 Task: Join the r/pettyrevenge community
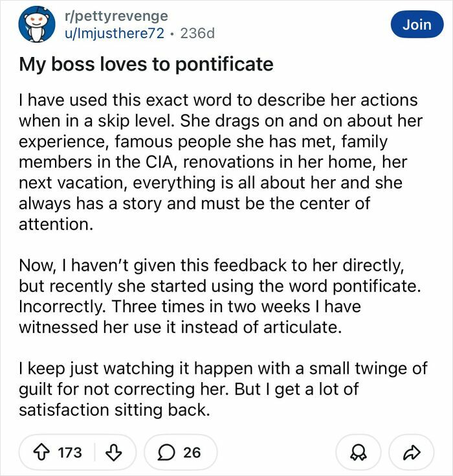click(x=416, y=25)
